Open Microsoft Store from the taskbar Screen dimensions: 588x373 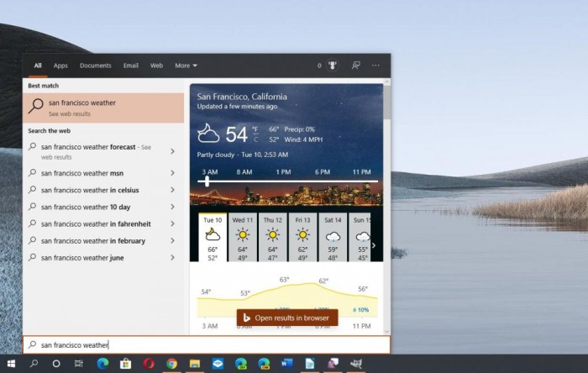point(126,364)
